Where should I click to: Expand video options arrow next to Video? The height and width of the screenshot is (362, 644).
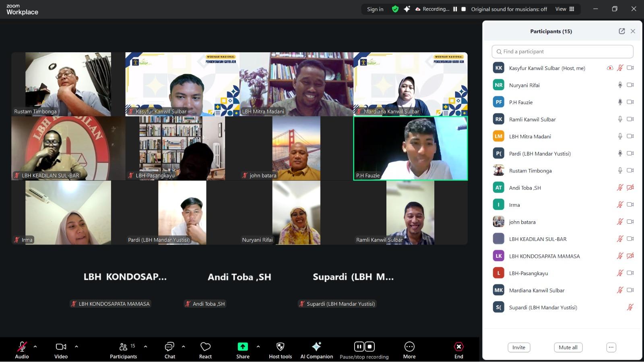(76, 346)
